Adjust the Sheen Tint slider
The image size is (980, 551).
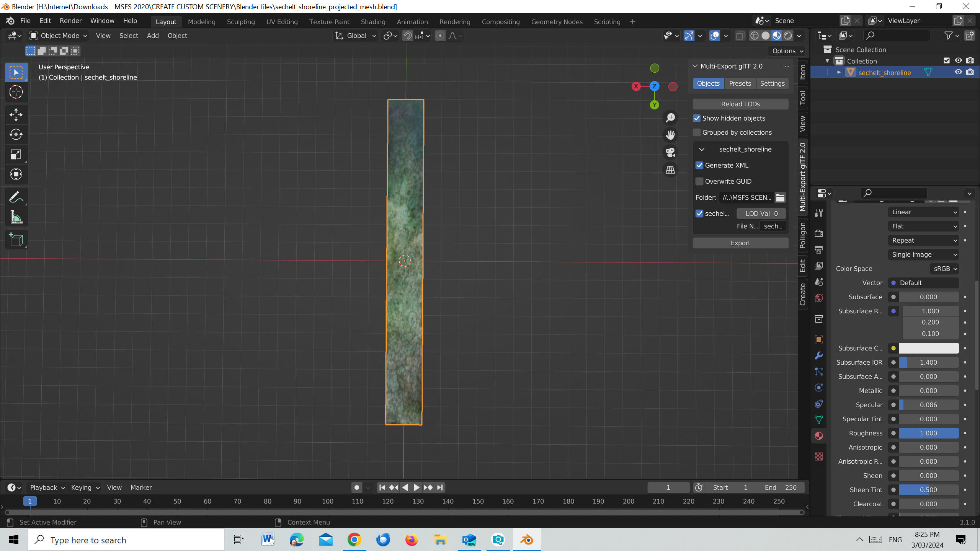[928, 490]
